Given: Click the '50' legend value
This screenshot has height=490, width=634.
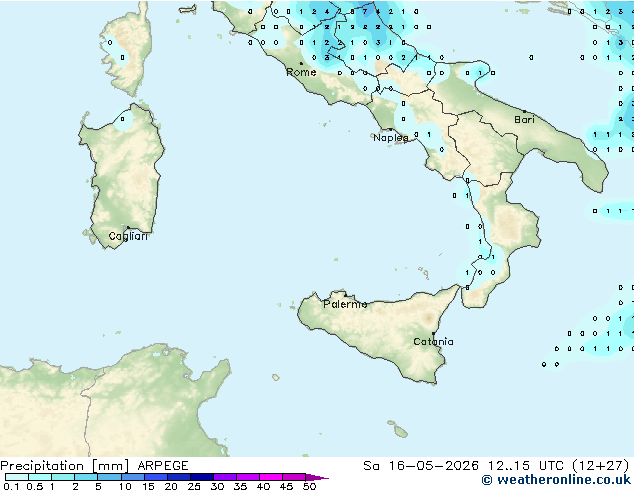Looking at the screenshot, I should click(x=309, y=486).
